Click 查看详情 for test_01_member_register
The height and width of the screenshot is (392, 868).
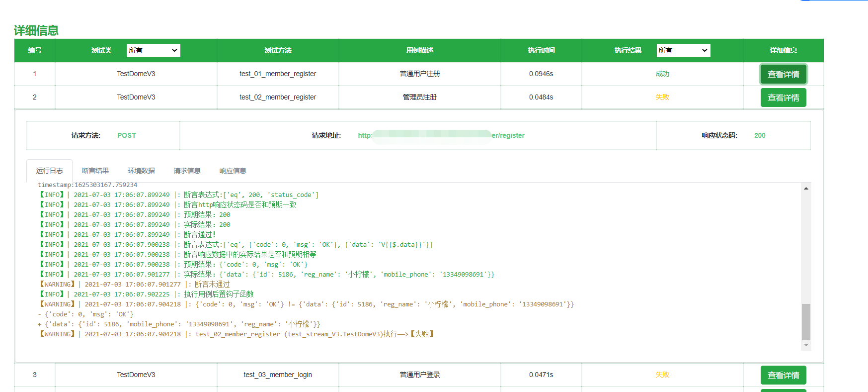point(783,74)
